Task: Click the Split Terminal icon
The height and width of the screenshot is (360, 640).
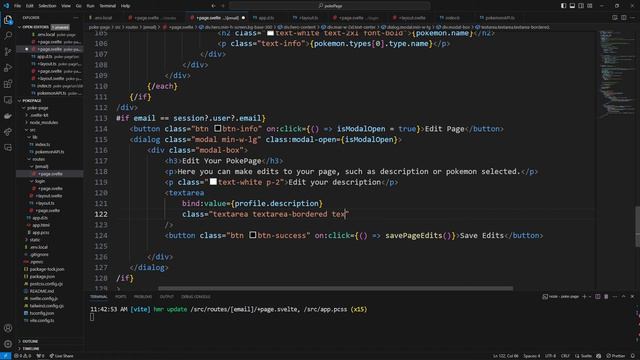Action: 598,297
